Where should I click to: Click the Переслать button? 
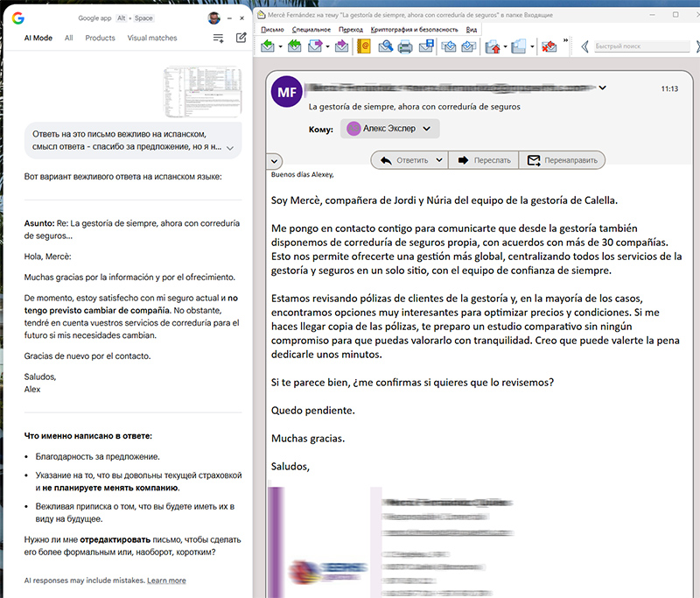pyautogui.click(x=483, y=160)
